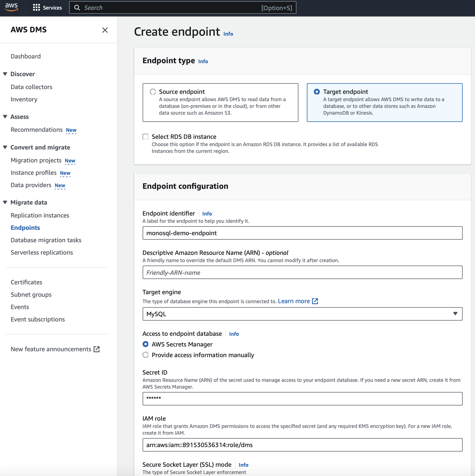
Task: Collapse the Convert and migrate section
Action: [5, 147]
